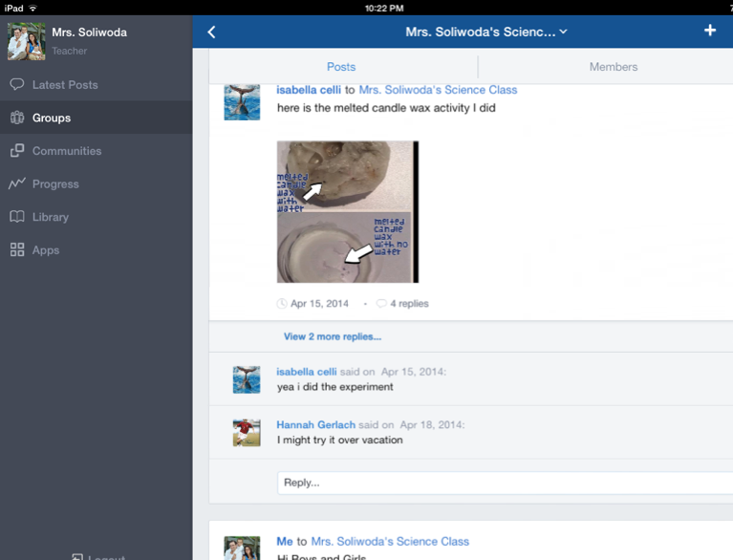
Task: Open Apps in the sidebar
Action: click(x=45, y=250)
